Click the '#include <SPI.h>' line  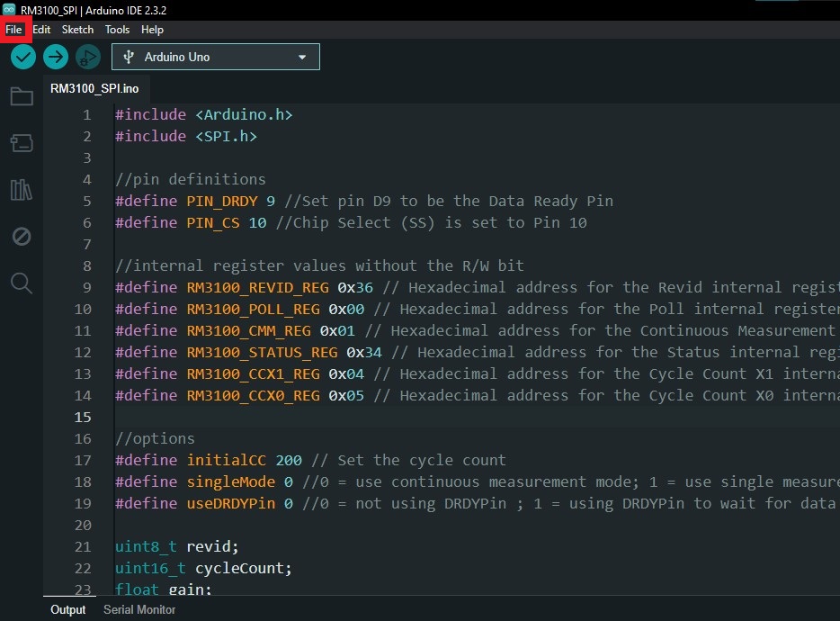(x=186, y=136)
